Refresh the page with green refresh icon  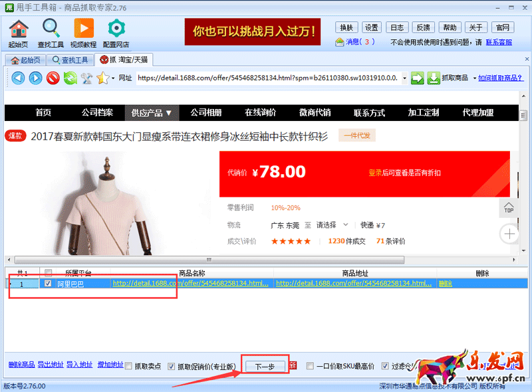click(70, 78)
